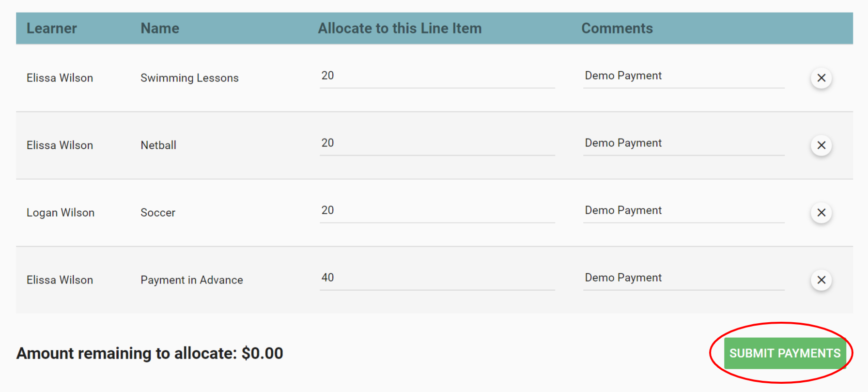Click the X beside the first Demo Payment comment
The height and width of the screenshot is (392, 868).
tap(821, 78)
